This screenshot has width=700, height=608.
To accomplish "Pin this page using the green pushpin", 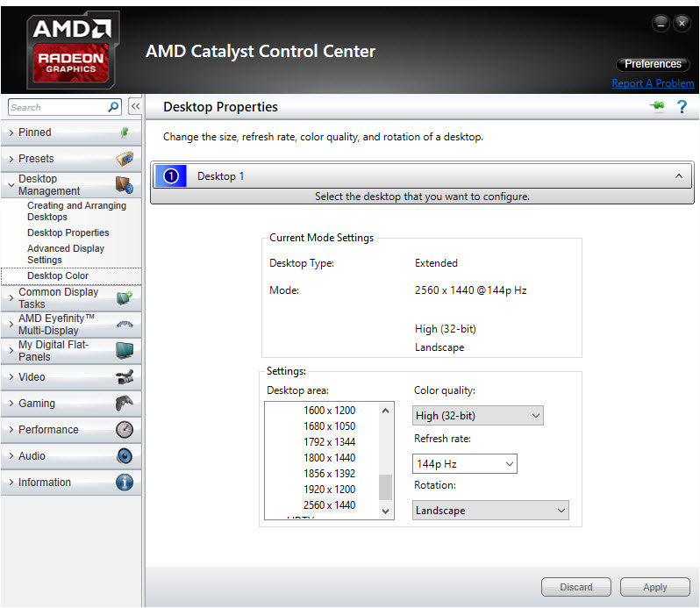I will (x=657, y=106).
